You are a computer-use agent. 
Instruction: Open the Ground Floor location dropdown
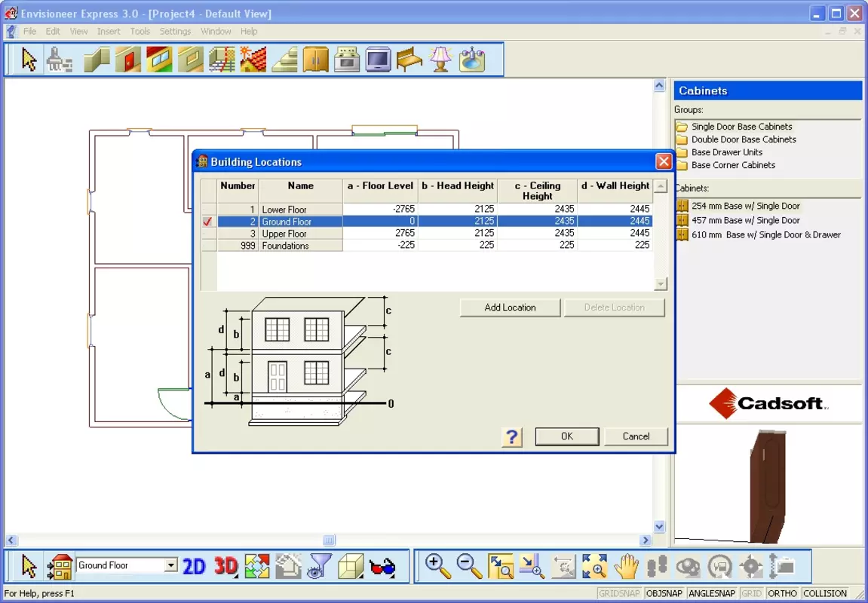click(x=171, y=565)
